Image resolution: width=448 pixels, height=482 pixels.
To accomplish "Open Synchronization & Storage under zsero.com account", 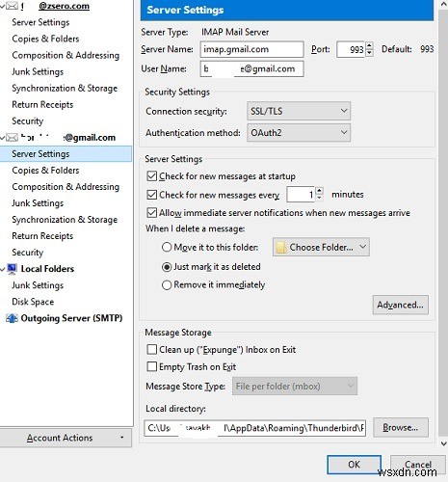I will click(65, 89).
